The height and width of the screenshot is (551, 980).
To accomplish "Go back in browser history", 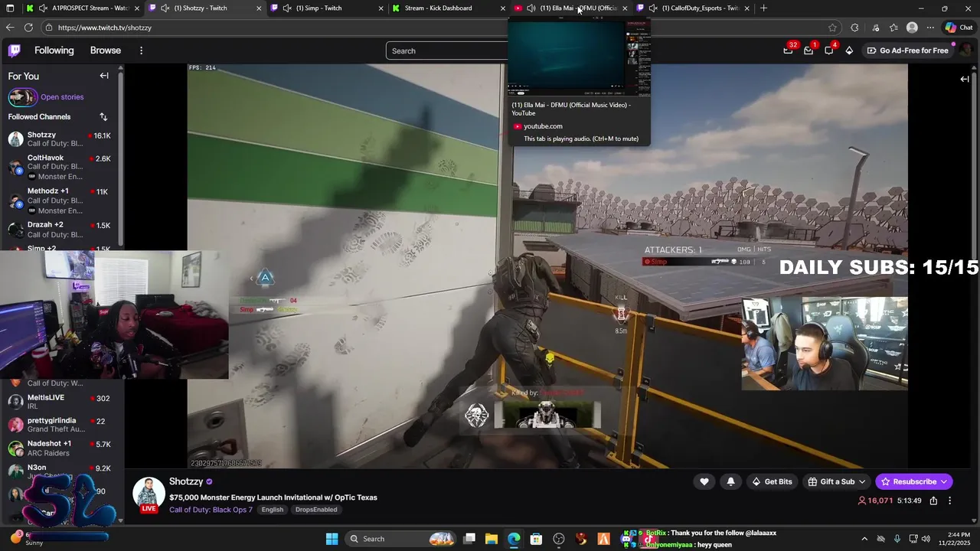I will (10, 28).
